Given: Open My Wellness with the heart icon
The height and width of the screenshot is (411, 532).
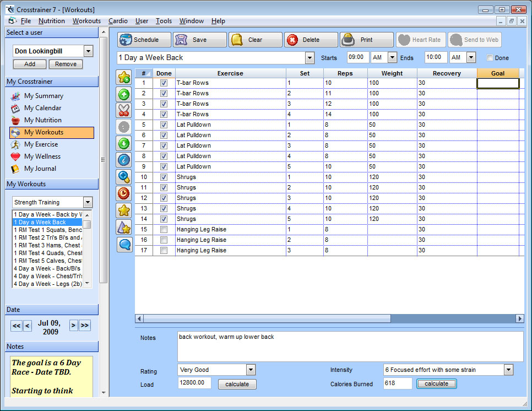Looking at the screenshot, I should coord(42,156).
